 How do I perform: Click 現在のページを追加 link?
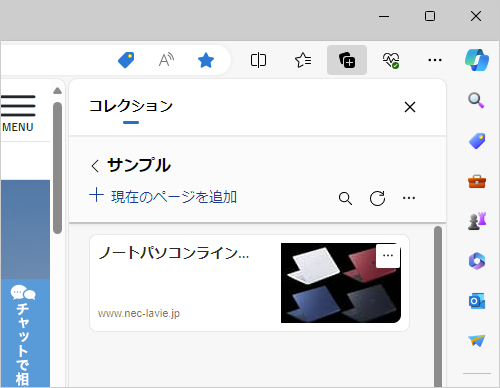[163, 196]
